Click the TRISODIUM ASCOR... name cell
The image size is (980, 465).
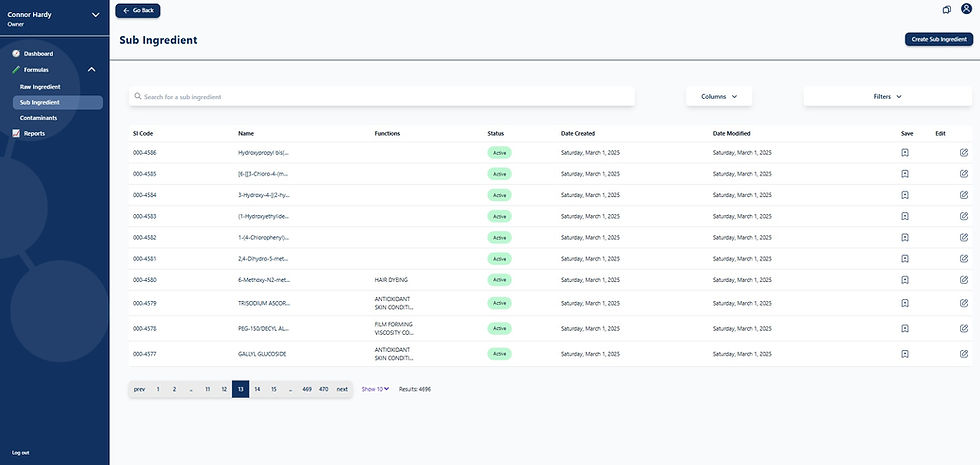pyautogui.click(x=264, y=303)
